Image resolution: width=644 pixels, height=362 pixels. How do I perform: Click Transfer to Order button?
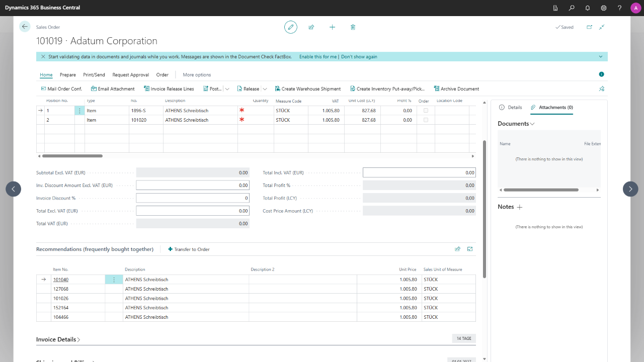[189, 249]
